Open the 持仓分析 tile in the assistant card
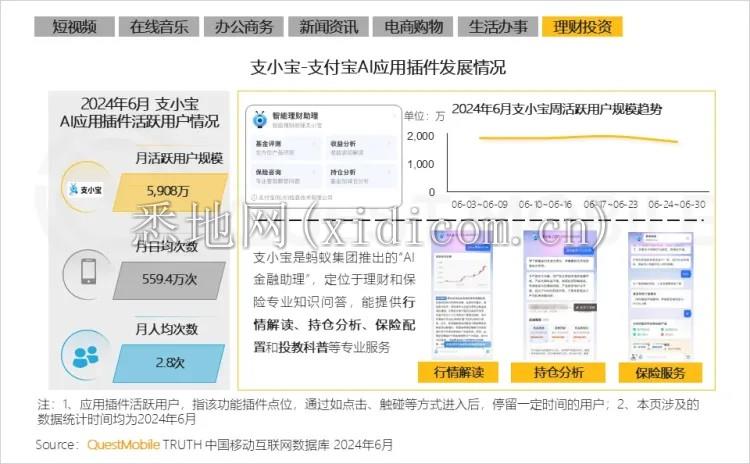Image resolution: width=750 pixels, height=464 pixels. [x=361, y=176]
